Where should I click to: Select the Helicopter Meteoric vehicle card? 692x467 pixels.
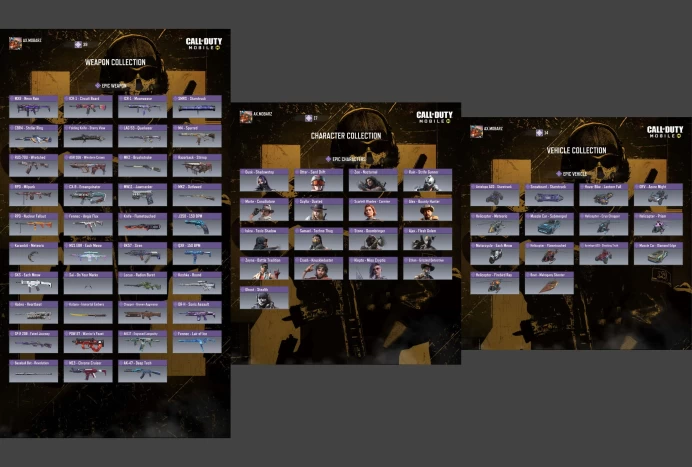point(494,224)
